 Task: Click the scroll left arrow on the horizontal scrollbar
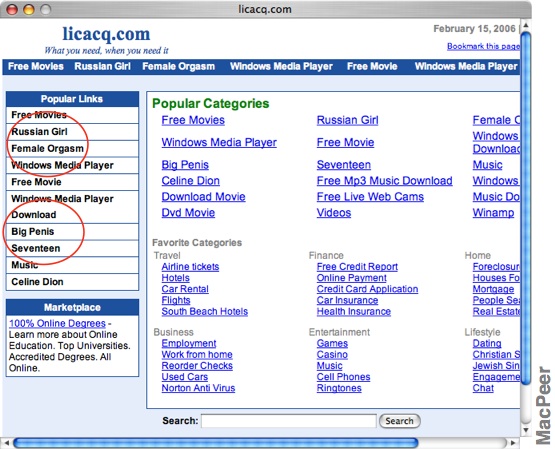tap(6, 442)
